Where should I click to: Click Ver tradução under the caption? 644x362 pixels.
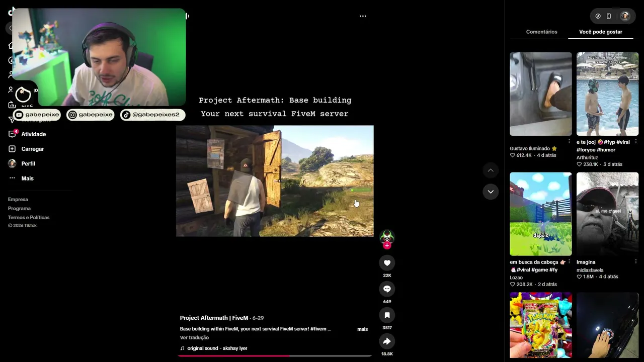tap(194, 337)
